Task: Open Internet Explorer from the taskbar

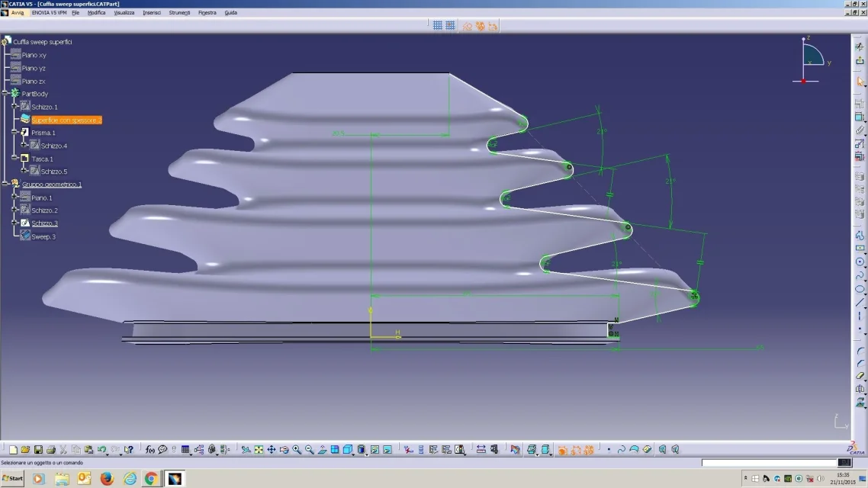Action: click(130, 479)
